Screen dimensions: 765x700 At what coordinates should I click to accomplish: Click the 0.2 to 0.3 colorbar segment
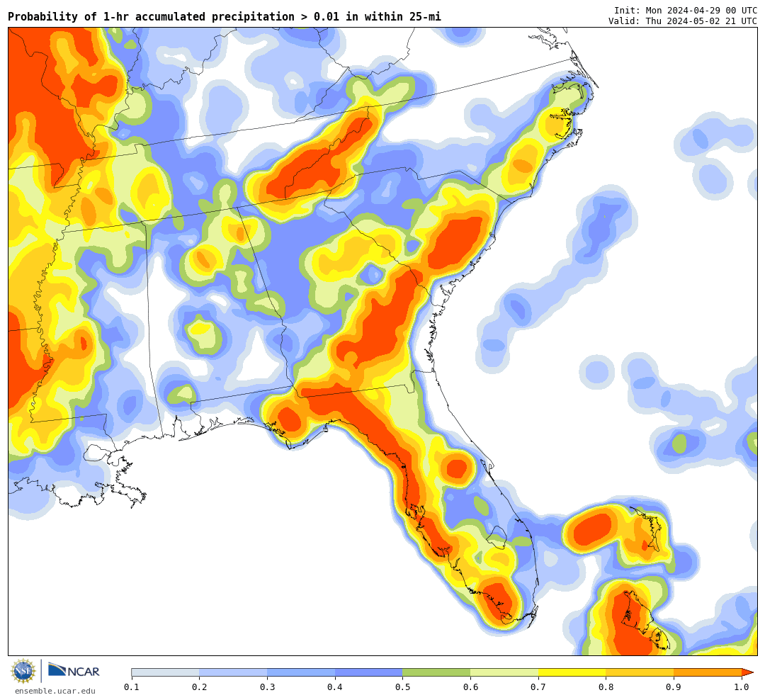click(x=233, y=672)
